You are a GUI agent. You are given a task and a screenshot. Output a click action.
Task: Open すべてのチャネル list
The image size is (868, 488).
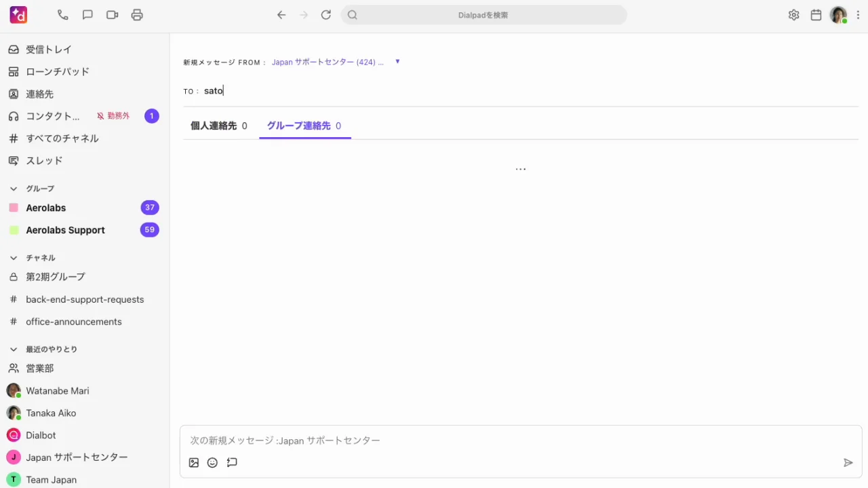[62, 138]
